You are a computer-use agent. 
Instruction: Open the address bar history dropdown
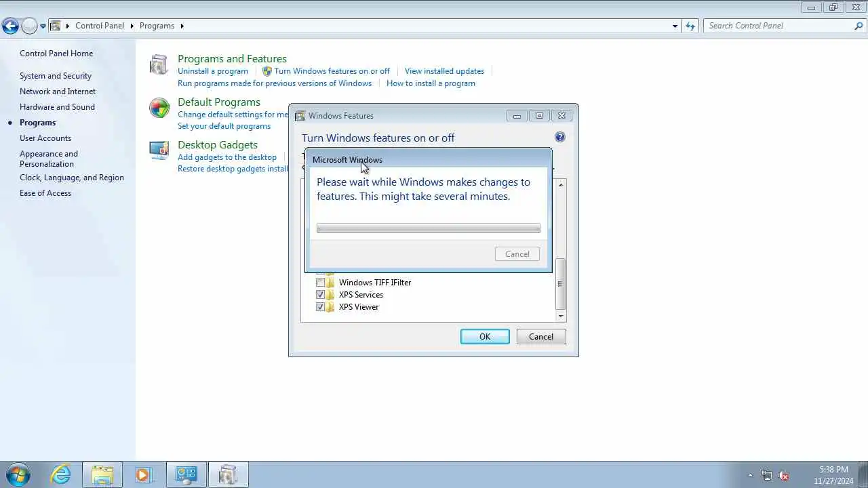(675, 26)
